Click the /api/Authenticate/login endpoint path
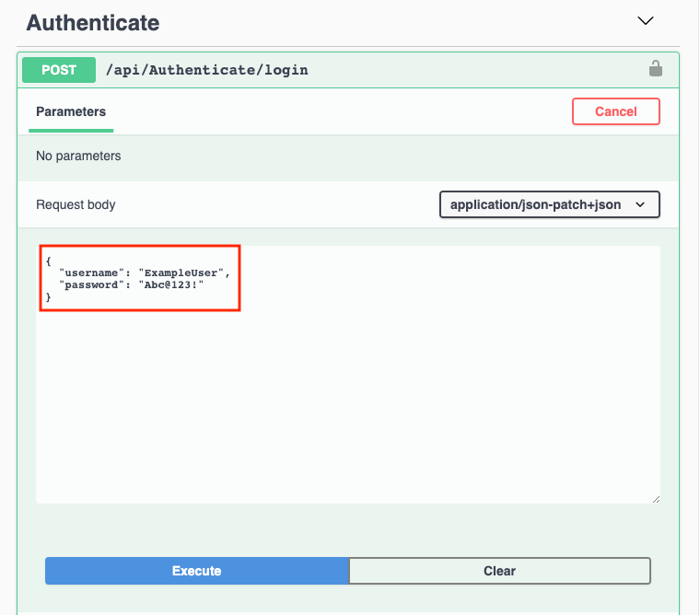 pyautogui.click(x=207, y=70)
